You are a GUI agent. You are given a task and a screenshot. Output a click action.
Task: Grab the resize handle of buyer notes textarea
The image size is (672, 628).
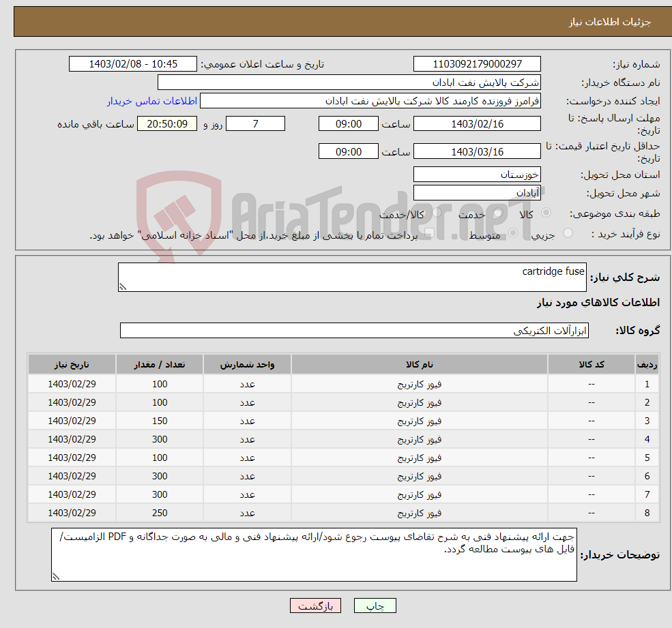coord(56,577)
